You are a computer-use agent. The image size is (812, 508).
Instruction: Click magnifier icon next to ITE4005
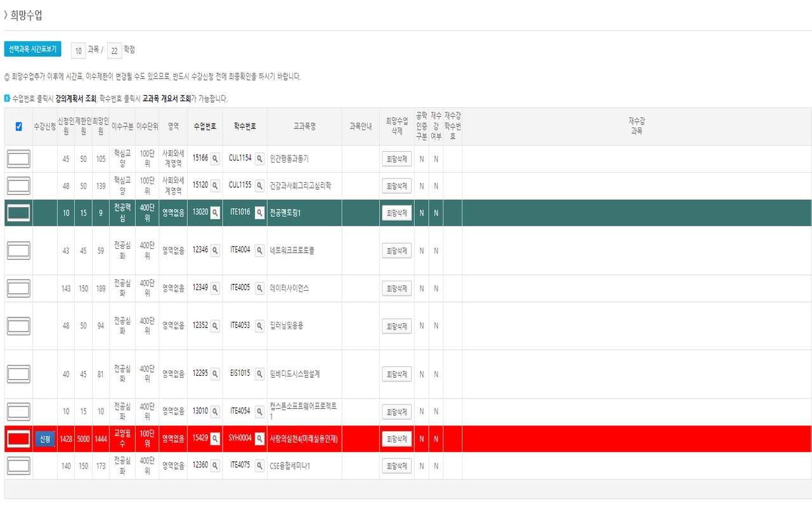tap(259, 288)
